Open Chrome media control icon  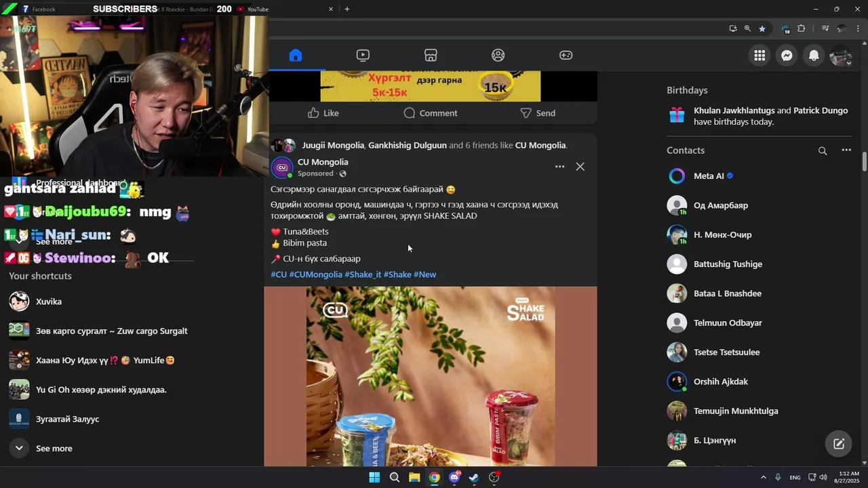825,28
